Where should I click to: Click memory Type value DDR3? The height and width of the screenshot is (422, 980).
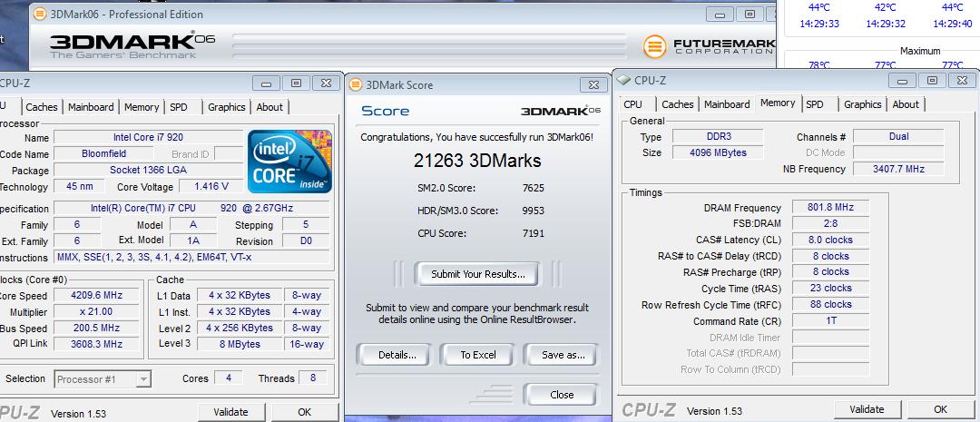click(x=718, y=136)
